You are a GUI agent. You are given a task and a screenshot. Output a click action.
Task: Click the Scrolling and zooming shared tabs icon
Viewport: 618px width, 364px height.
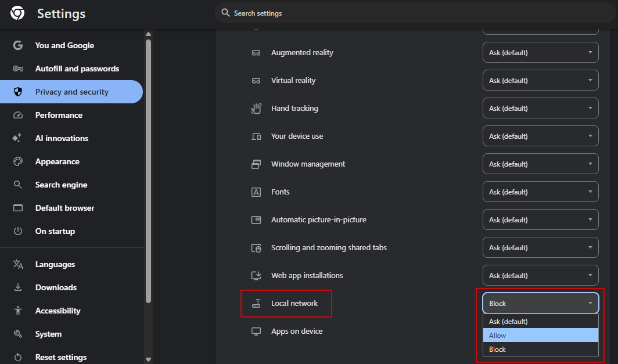[x=256, y=248]
